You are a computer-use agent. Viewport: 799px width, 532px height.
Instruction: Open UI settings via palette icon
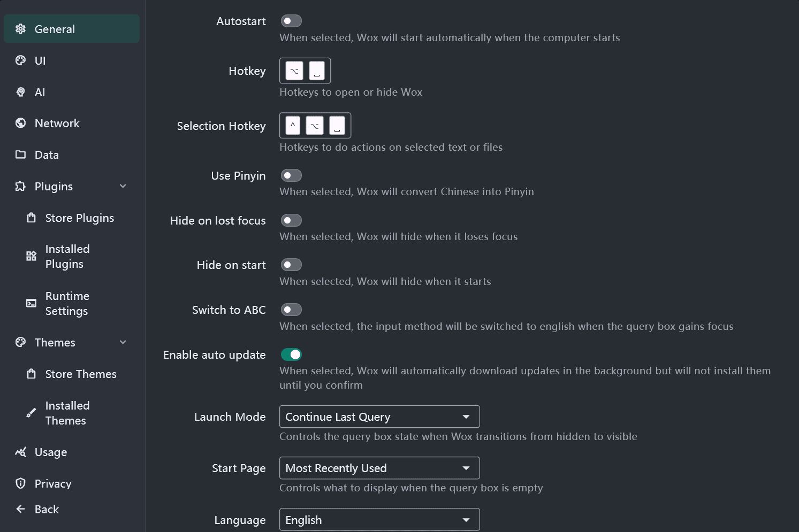[21, 60]
